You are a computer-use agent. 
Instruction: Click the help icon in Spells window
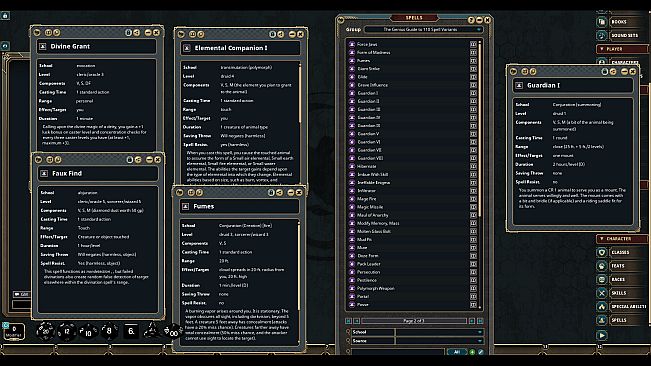coord(471,20)
